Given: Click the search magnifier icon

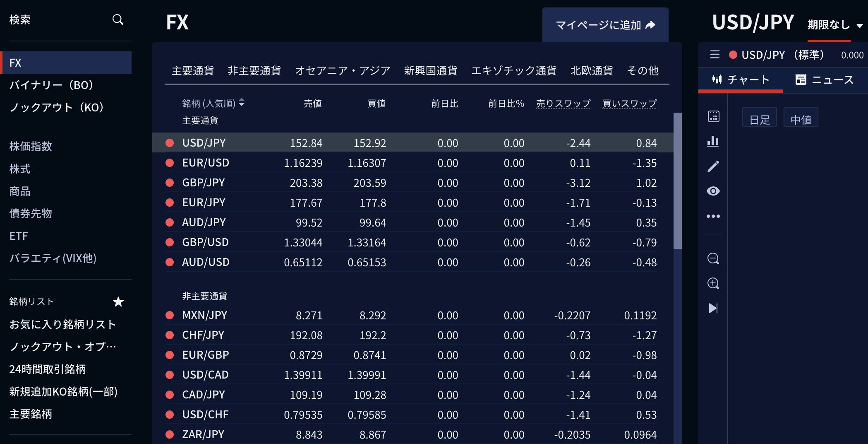Looking at the screenshot, I should 118,19.
